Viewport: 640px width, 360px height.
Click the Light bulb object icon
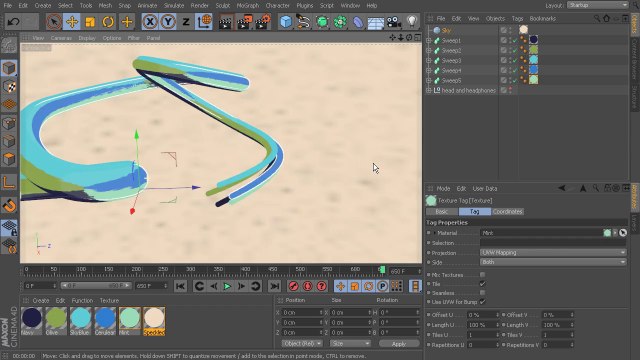click(x=412, y=22)
